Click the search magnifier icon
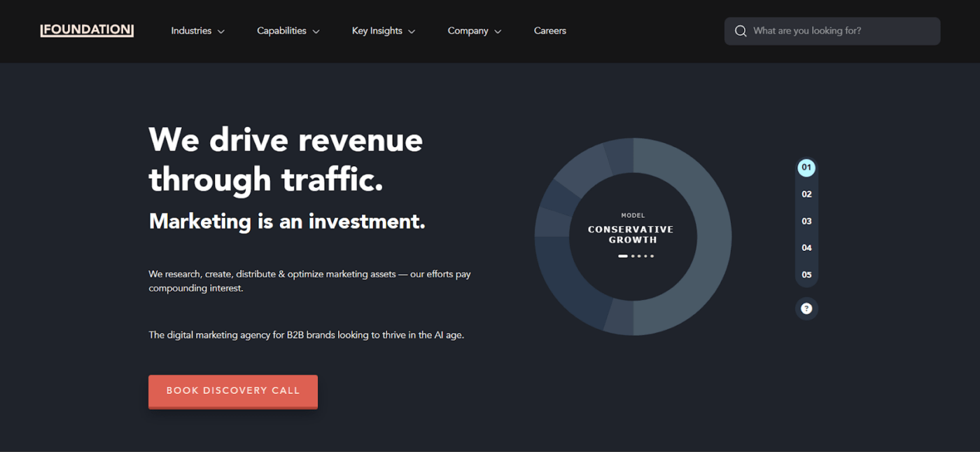 (x=741, y=31)
